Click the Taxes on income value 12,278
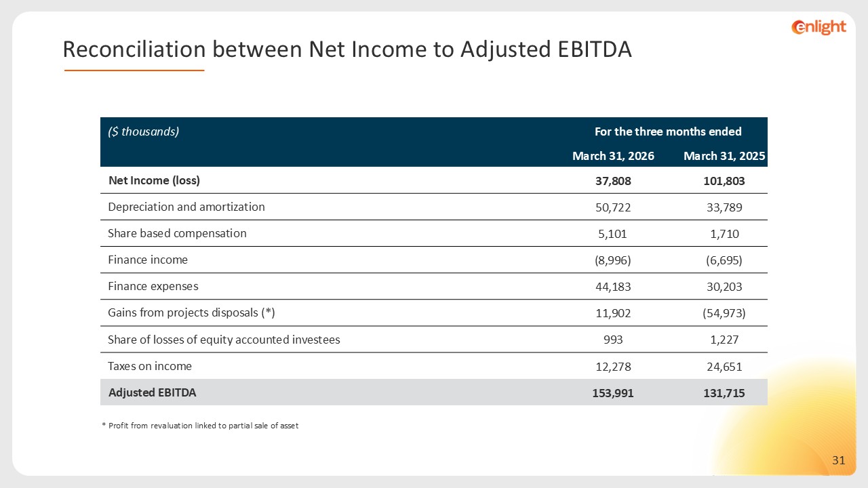 pyautogui.click(x=613, y=367)
